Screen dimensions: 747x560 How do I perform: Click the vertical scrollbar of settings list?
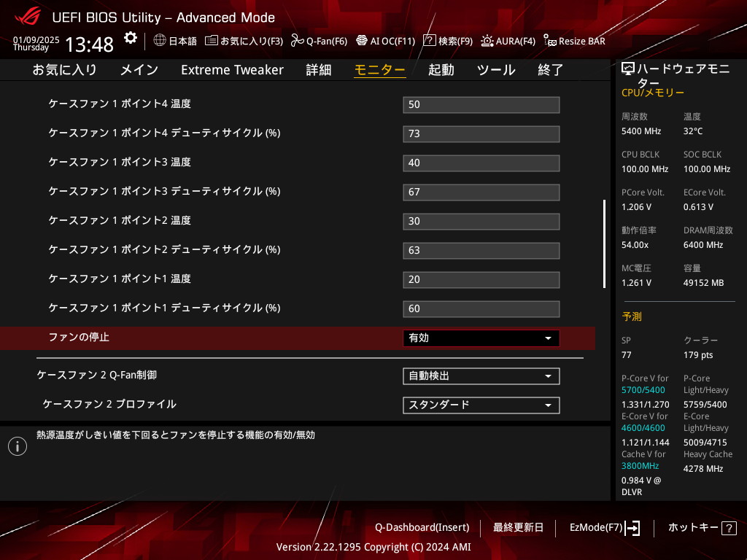603,244
